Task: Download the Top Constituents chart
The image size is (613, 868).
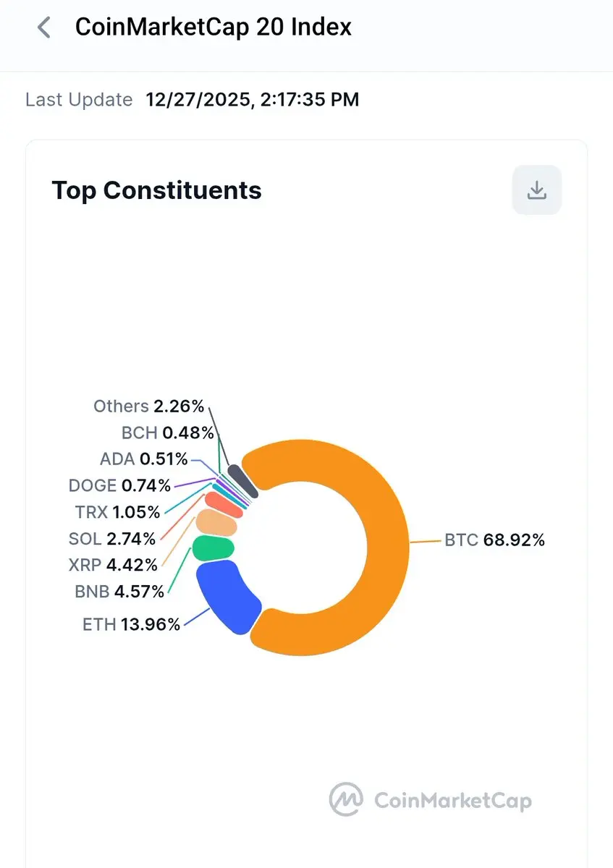Action: [536, 190]
